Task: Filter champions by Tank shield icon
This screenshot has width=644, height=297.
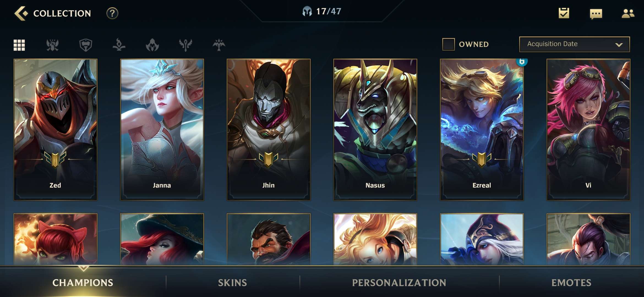Action: [86, 45]
